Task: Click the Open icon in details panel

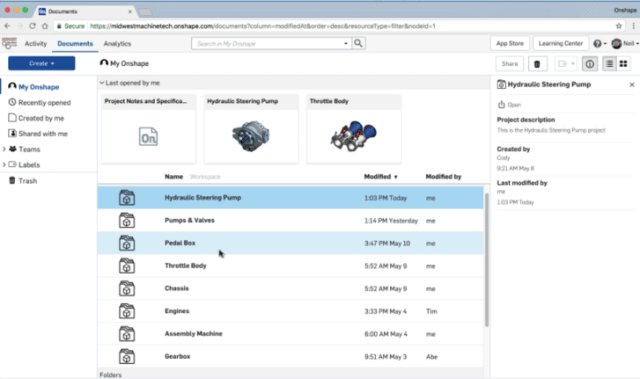Action: (x=501, y=104)
